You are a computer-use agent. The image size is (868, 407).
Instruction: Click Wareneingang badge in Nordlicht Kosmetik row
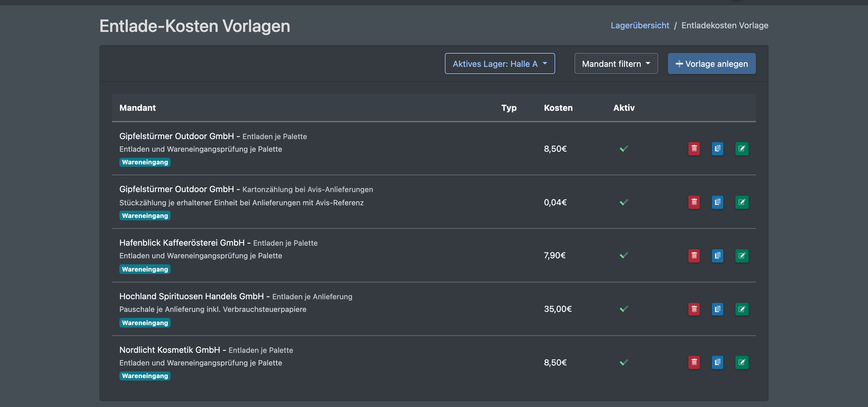[x=145, y=376]
